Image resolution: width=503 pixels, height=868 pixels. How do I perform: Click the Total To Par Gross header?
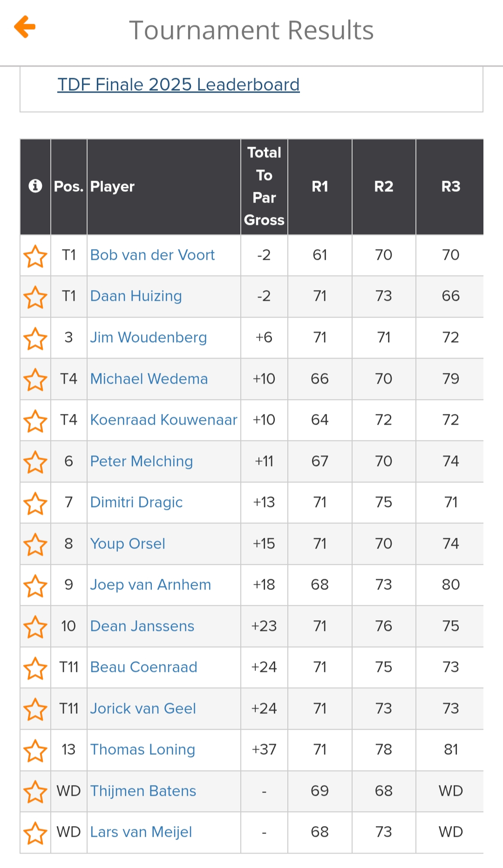[x=264, y=186]
